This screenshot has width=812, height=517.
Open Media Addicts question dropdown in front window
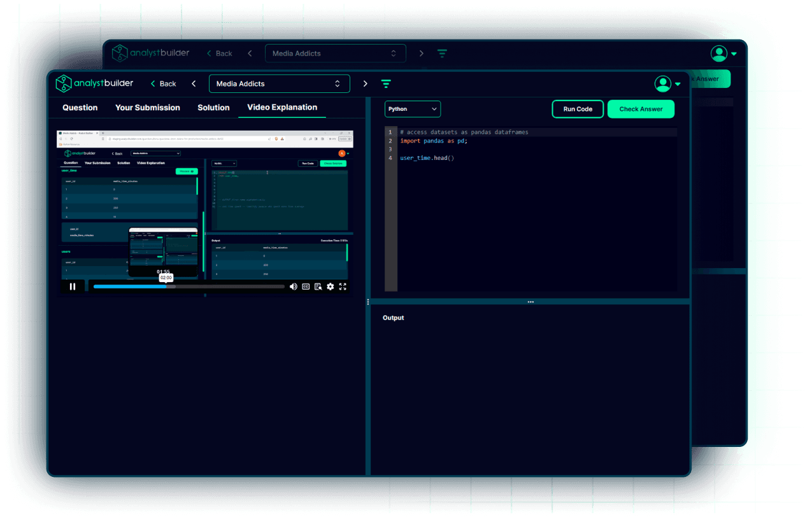pyautogui.click(x=279, y=83)
